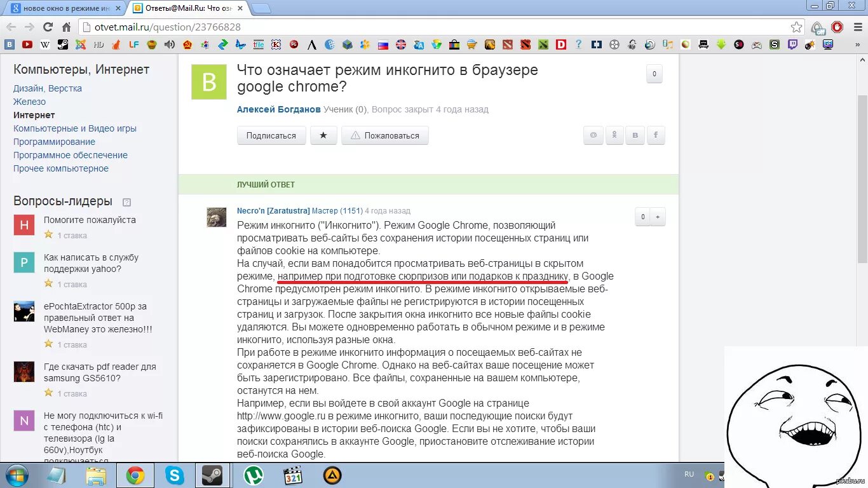Image resolution: width=868 pixels, height=488 pixels.
Task: Open Necro'n [Zaratustra] profile link
Action: click(273, 210)
